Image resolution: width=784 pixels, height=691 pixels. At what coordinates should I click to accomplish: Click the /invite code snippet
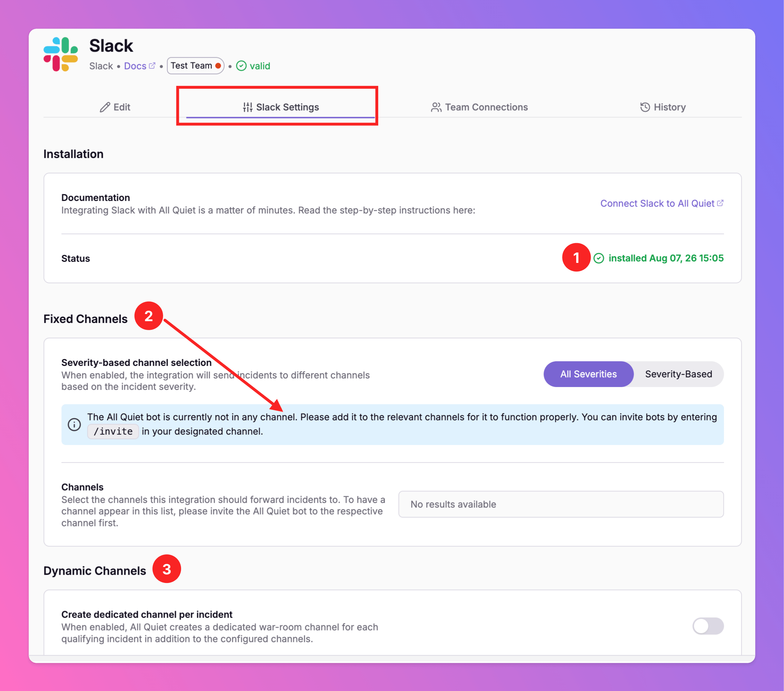tap(113, 431)
